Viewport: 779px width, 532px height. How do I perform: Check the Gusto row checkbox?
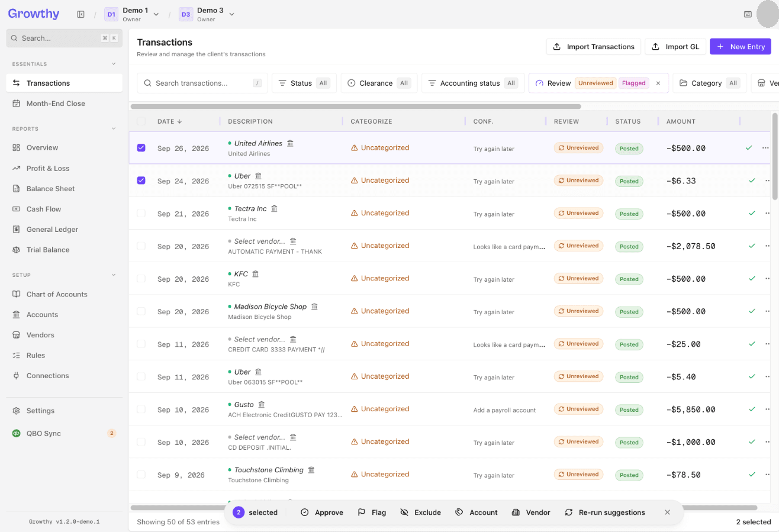[x=141, y=409]
